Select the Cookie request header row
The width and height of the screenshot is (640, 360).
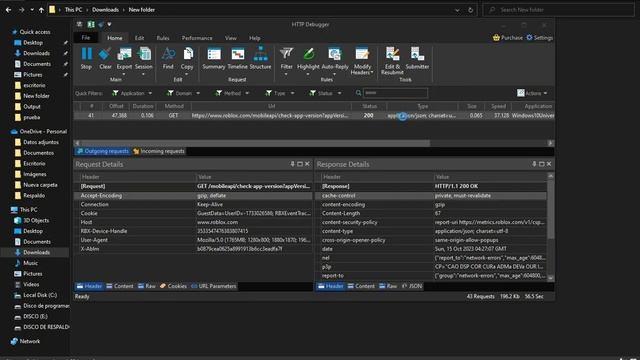tap(193, 213)
